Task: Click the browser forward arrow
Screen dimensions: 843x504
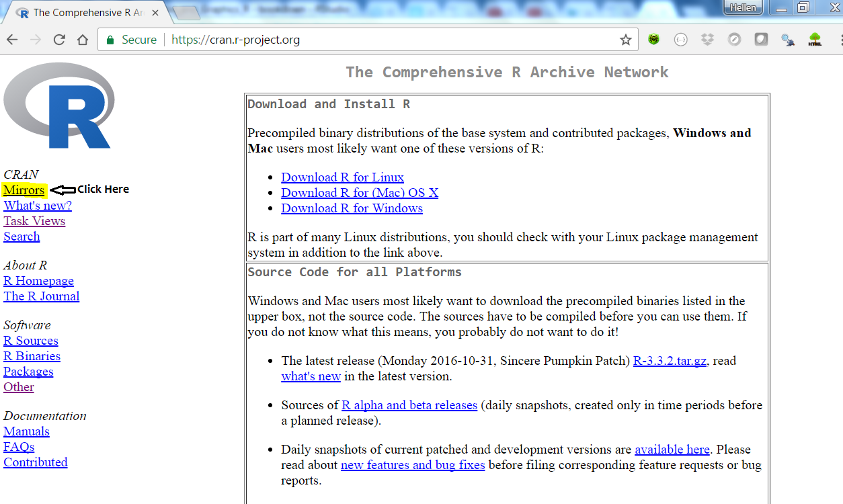Action: pyautogui.click(x=36, y=40)
